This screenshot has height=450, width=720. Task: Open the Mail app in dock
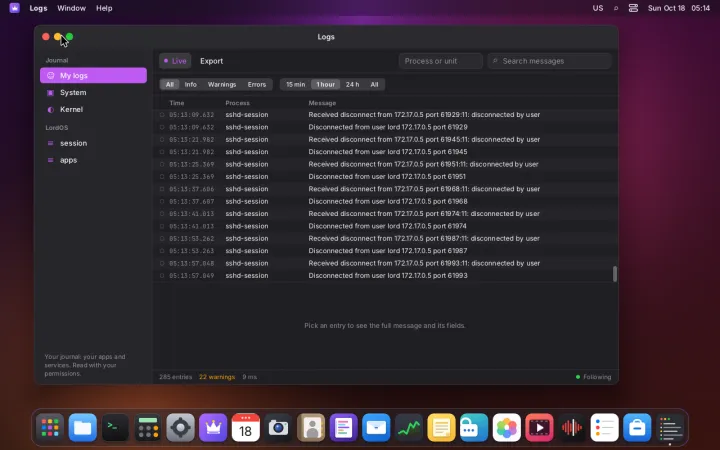pos(376,428)
